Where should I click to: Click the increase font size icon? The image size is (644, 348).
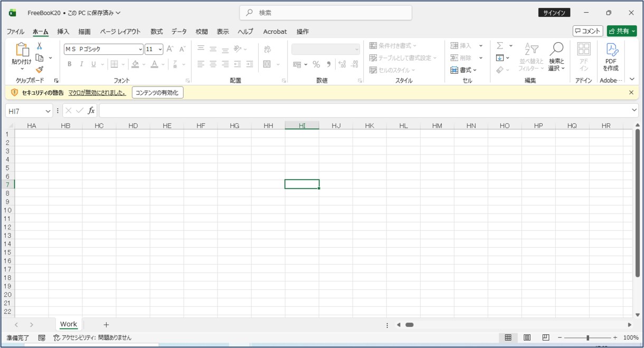[170, 49]
